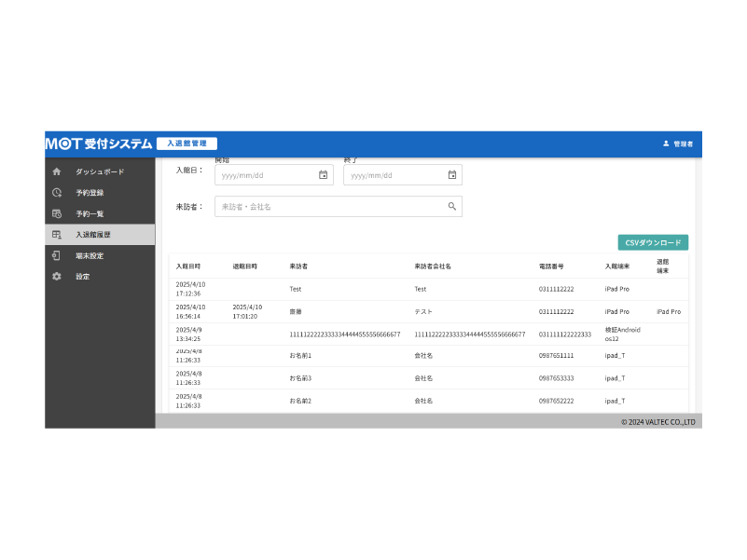Image resolution: width=747 pixels, height=560 pixels.
Task: Click the 入退館履歴 table icon
Action: point(57,235)
